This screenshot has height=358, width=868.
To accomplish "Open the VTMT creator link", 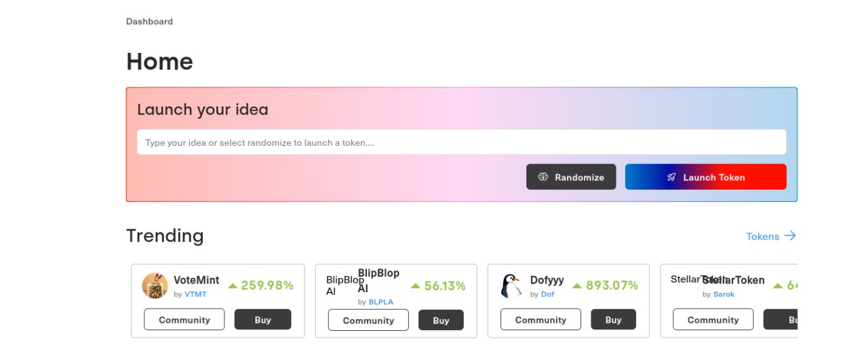I will click(x=195, y=294).
